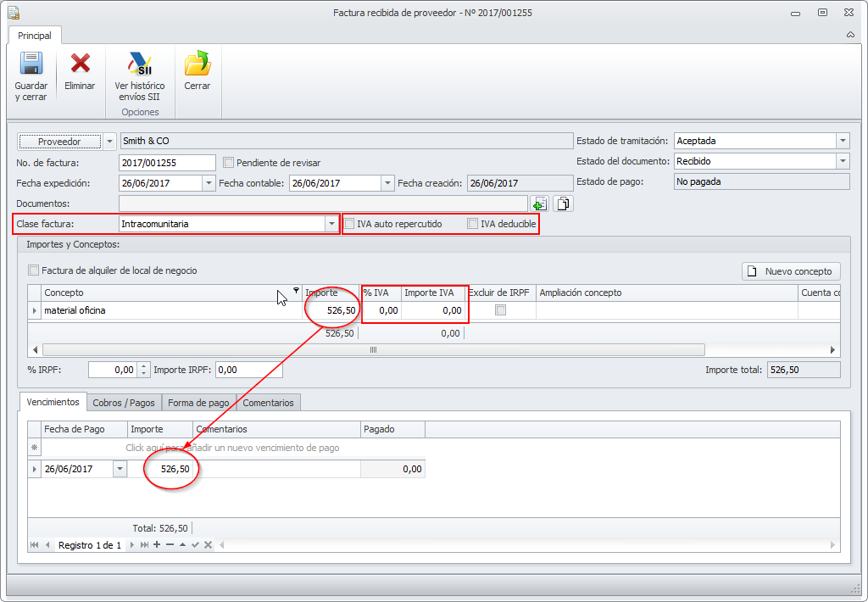Check the IVA deducible checkbox
868x602 pixels.
pos(473,224)
